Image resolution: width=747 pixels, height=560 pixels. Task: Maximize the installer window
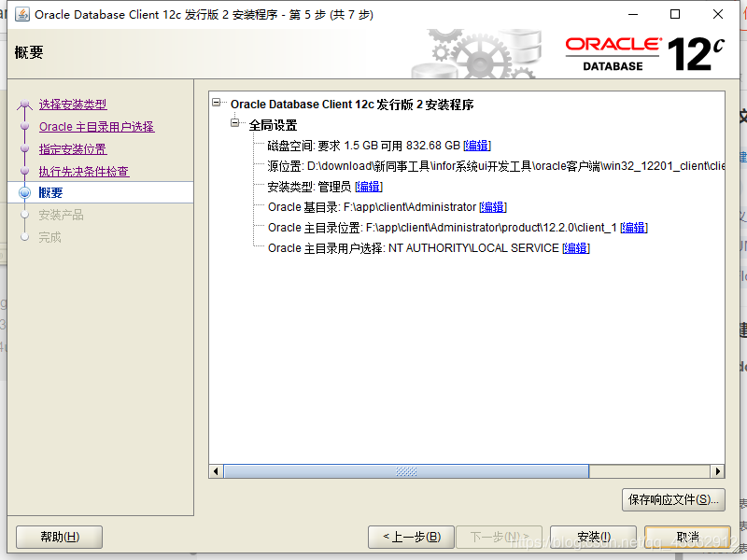[x=675, y=14]
